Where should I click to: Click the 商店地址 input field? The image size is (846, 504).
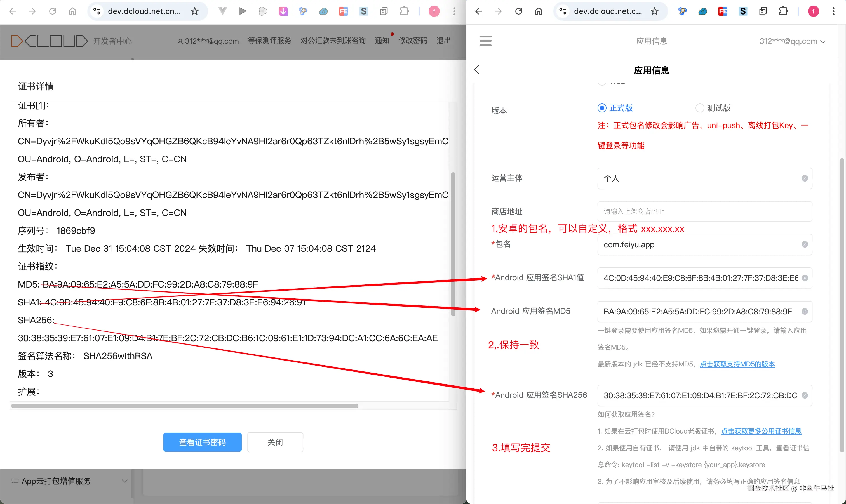(x=704, y=211)
